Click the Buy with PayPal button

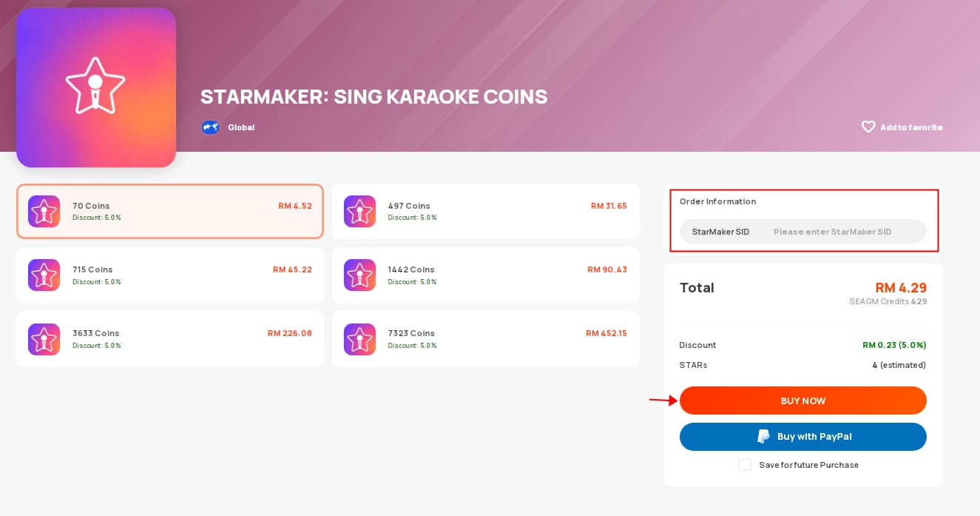[x=802, y=436]
